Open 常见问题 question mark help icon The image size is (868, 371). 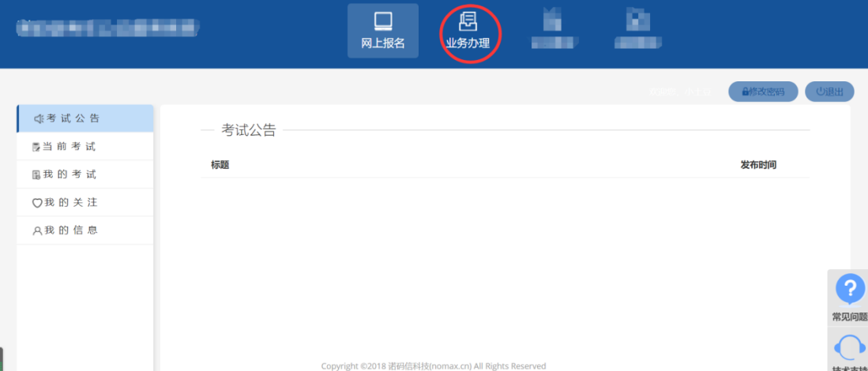(x=850, y=288)
